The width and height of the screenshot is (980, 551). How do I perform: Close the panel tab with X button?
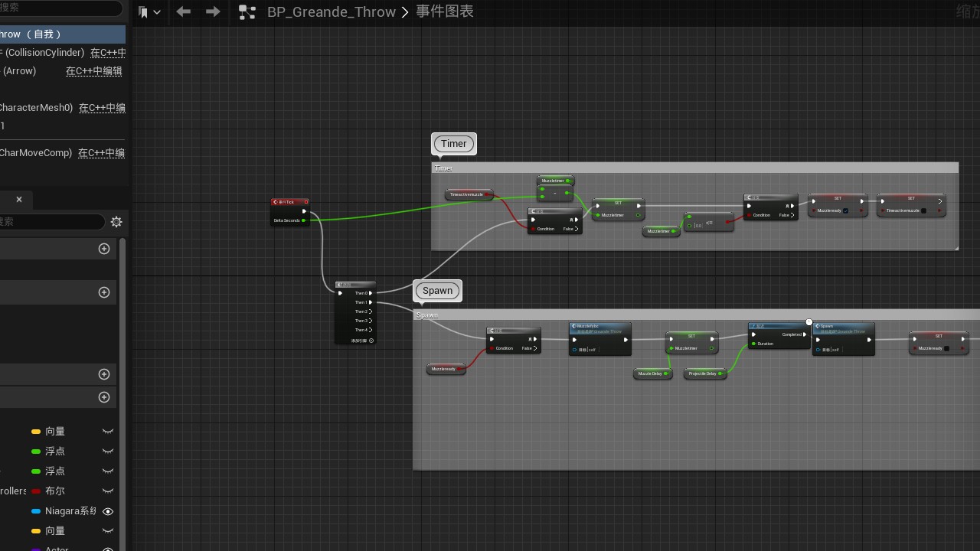19,200
